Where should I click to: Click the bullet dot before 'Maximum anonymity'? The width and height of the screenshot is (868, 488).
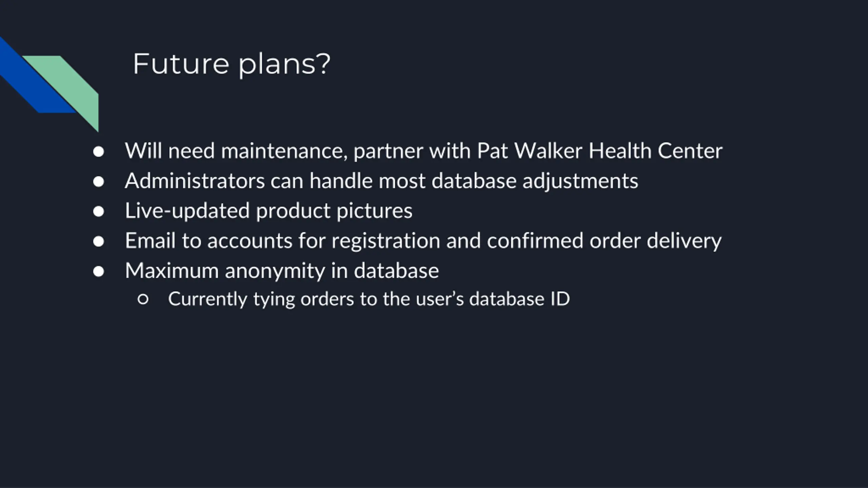pos(98,271)
